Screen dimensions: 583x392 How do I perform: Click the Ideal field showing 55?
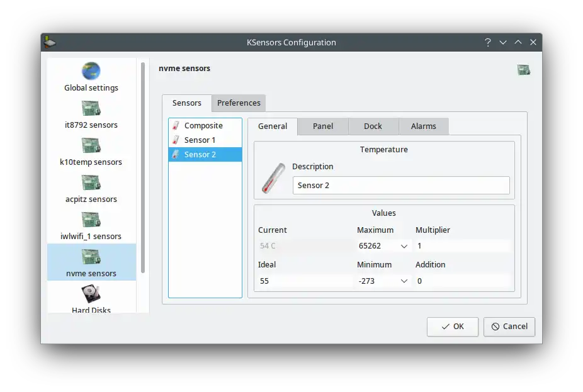click(305, 281)
